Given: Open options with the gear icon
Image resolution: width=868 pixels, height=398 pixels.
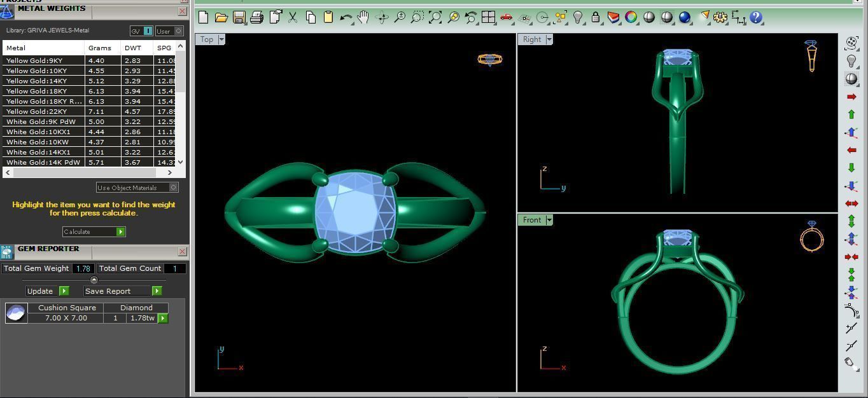Looking at the screenshot, I should point(720,18).
